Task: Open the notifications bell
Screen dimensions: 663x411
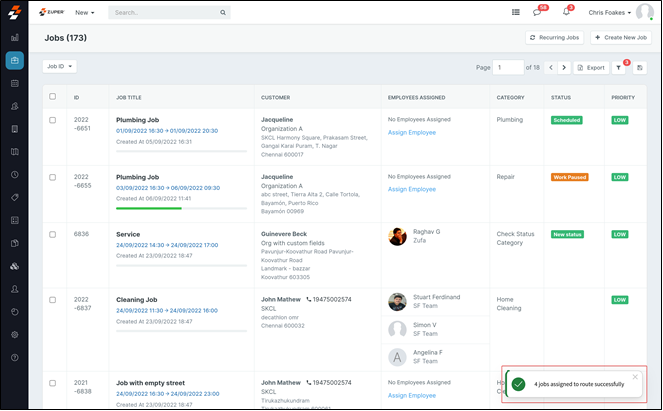Action: (567, 12)
